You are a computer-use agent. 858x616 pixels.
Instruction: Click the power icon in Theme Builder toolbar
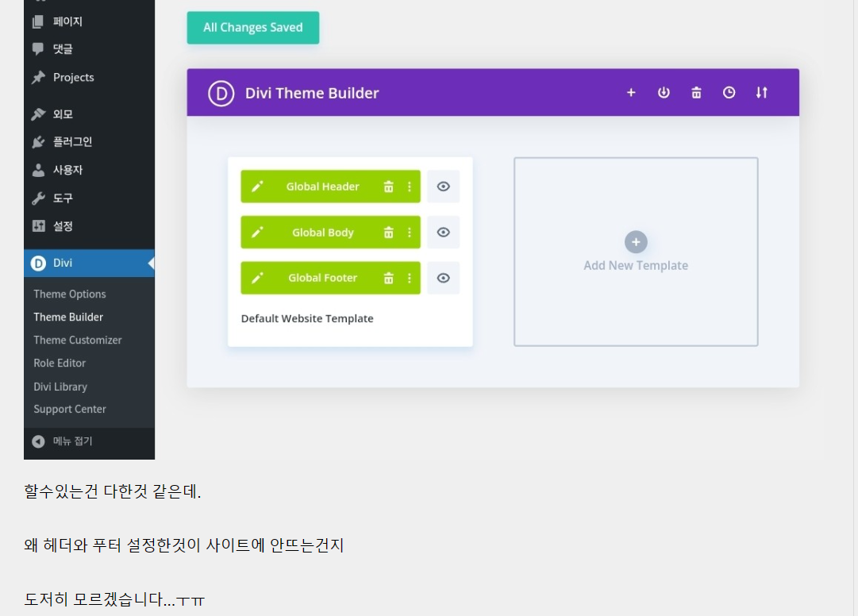coord(664,92)
